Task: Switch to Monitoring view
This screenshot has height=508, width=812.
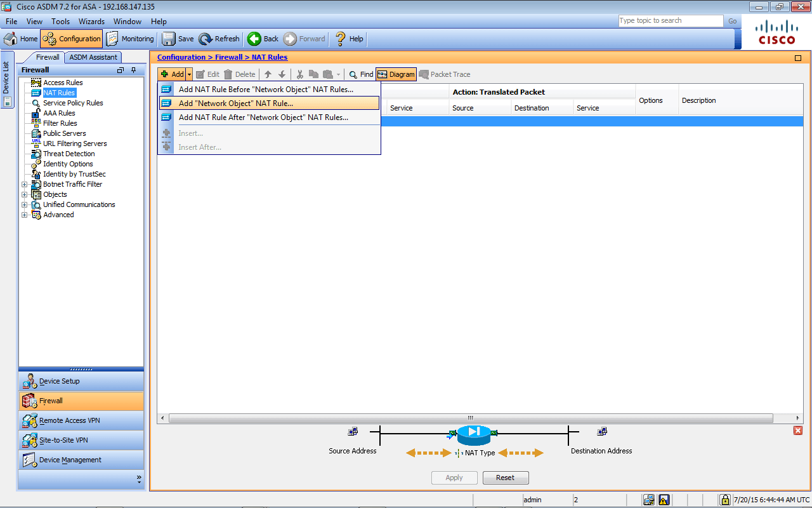Action: [130, 39]
